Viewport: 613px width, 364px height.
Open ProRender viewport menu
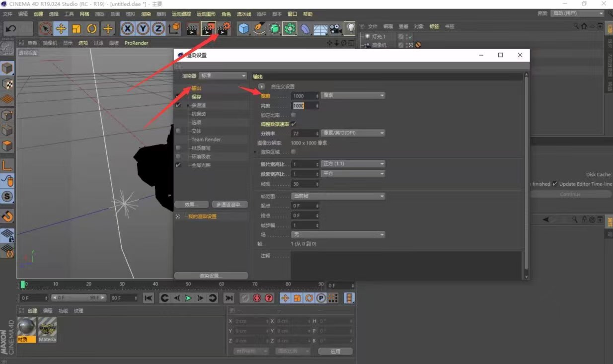136,43
